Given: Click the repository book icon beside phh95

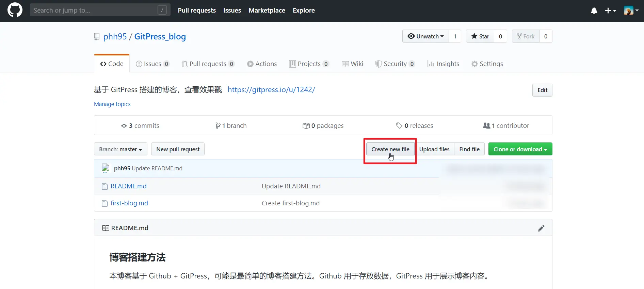Looking at the screenshot, I should point(97,37).
